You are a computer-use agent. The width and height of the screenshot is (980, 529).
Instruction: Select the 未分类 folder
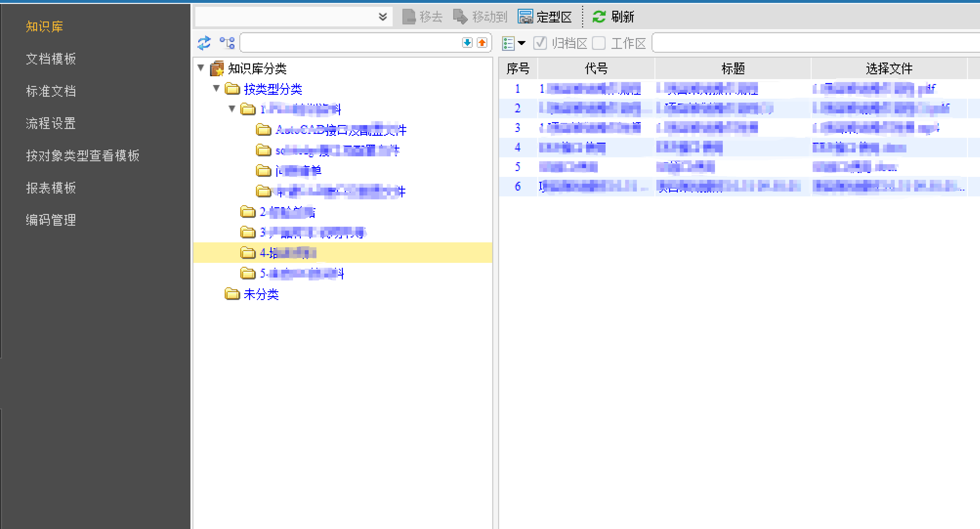261,294
